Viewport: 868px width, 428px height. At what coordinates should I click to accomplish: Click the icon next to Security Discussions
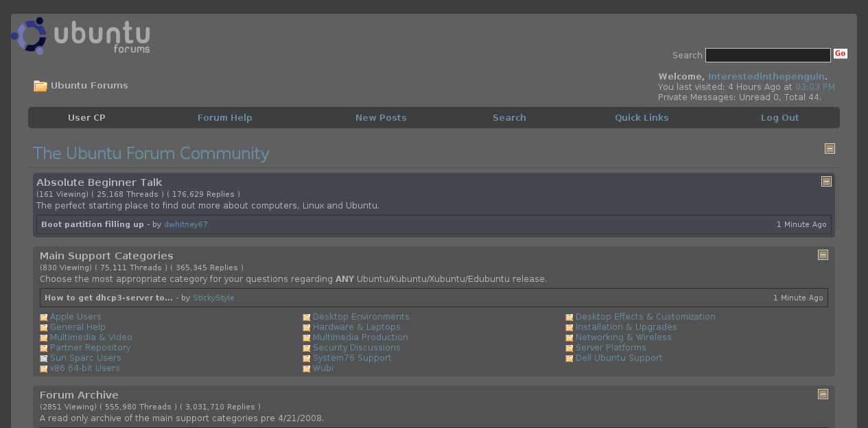(307, 348)
